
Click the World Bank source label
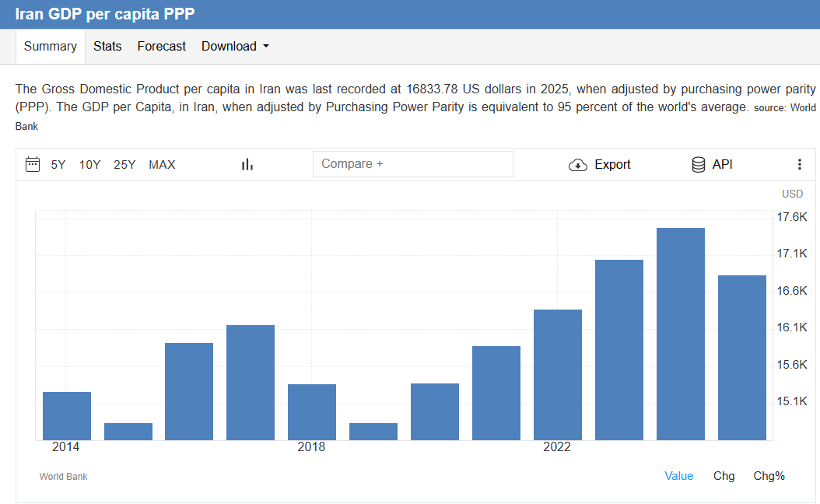(63, 476)
